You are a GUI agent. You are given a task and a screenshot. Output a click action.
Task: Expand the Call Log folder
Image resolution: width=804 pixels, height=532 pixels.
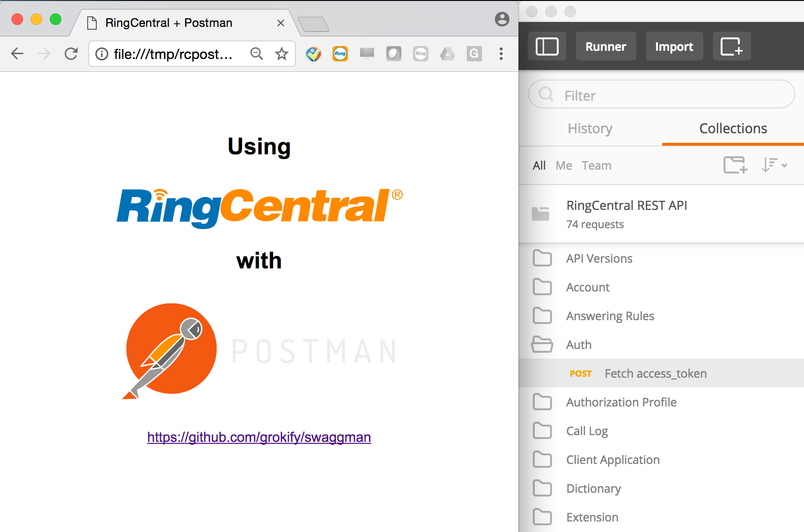(x=661, y=431)
